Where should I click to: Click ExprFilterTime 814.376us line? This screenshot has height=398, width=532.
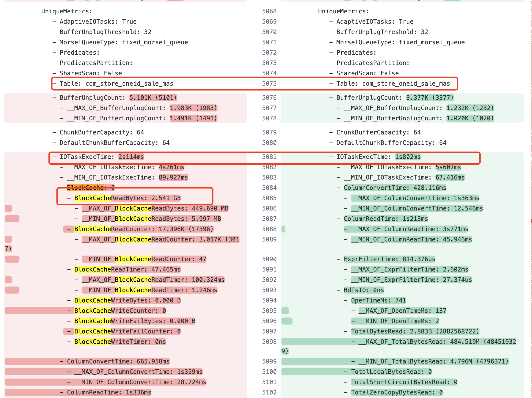pos(389,259)
